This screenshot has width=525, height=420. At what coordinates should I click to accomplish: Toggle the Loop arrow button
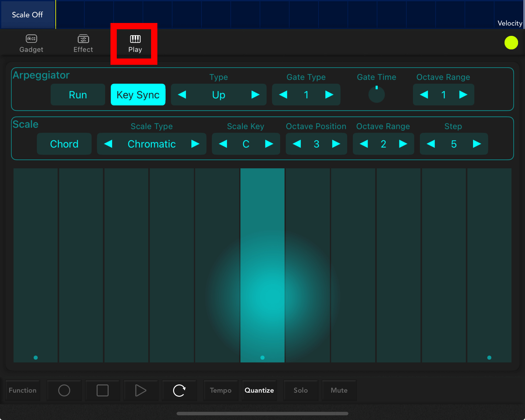coord(179,390)
